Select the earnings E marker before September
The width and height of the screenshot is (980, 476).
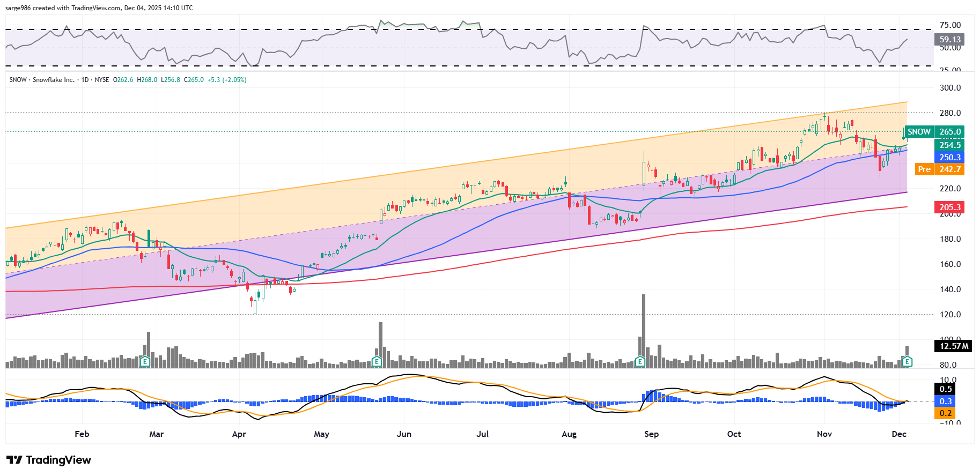(639, 362)
